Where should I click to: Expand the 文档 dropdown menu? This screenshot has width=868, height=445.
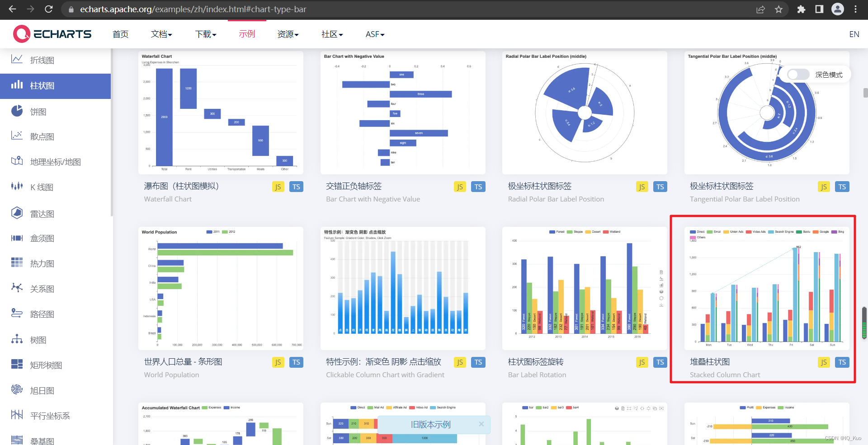[161, 34]
